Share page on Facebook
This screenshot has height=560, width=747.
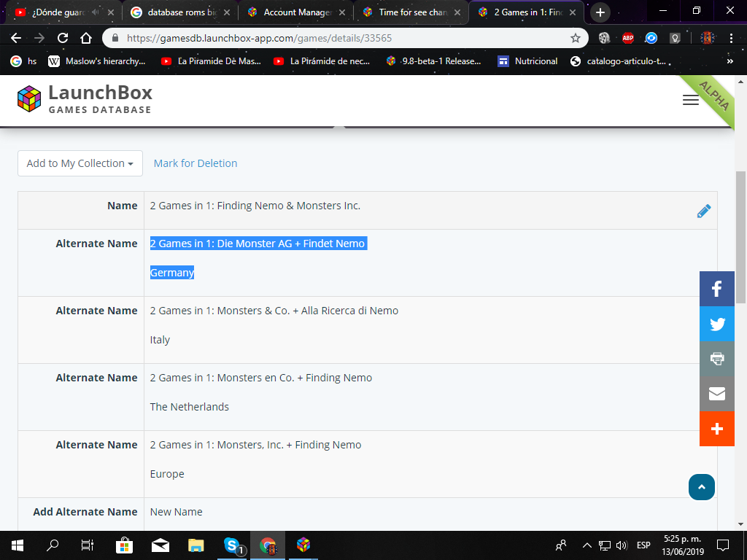coord(716,289)
